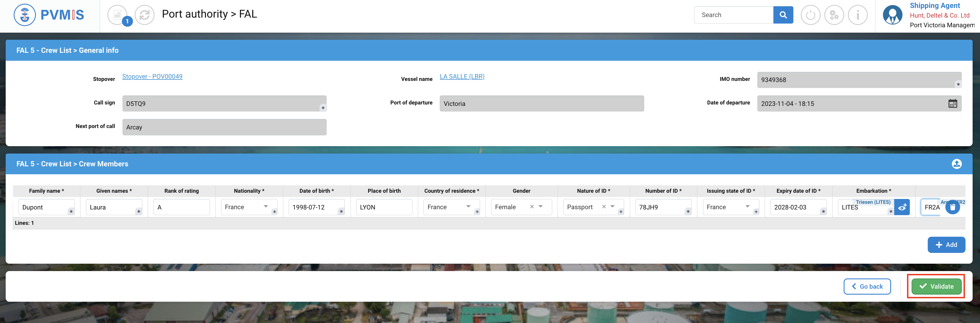Viewport: 980px width, 323px height.
Task: Clear the Passport nature of ID selection
Action: click(x=604, y=207)
